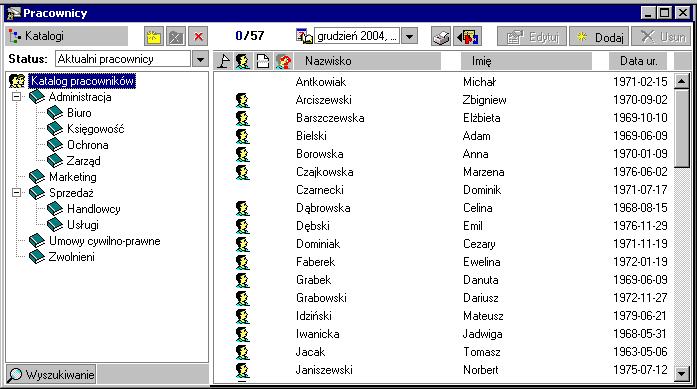The image size is (697, 389).
Task: Click the question-mark person column header icon
Action: tap(284, 61)
